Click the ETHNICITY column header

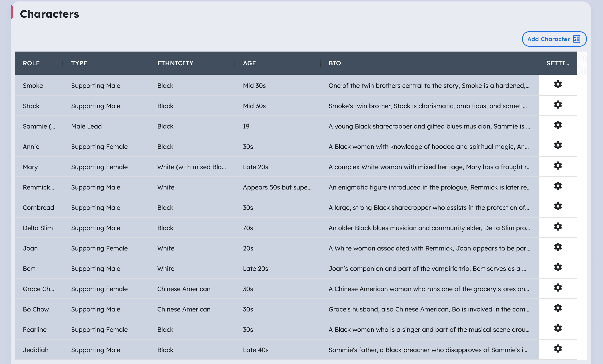point(175,63)
